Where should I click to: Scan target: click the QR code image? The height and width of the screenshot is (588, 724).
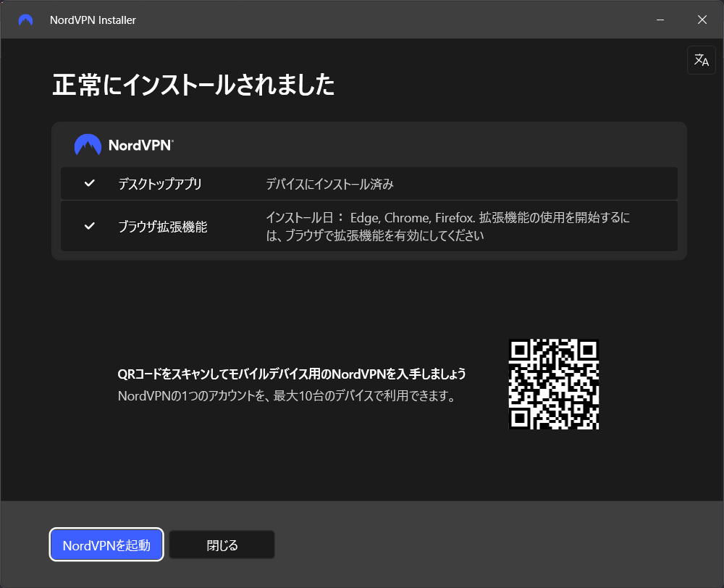tap(554, 384)
